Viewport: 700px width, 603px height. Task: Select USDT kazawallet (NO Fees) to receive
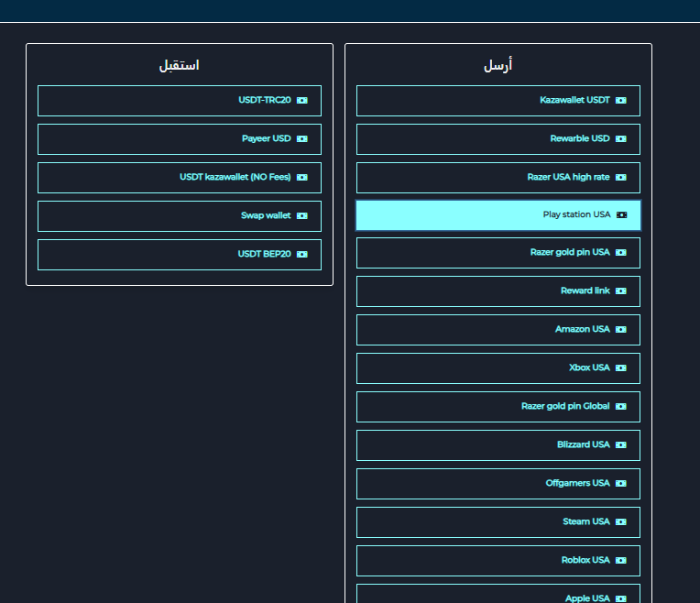pyautogui.click(x=180, y=178)
